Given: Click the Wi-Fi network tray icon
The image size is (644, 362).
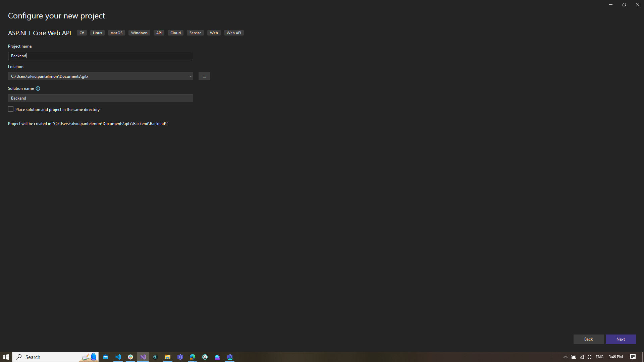Looking at the screenshot, I should pos(582,357).
